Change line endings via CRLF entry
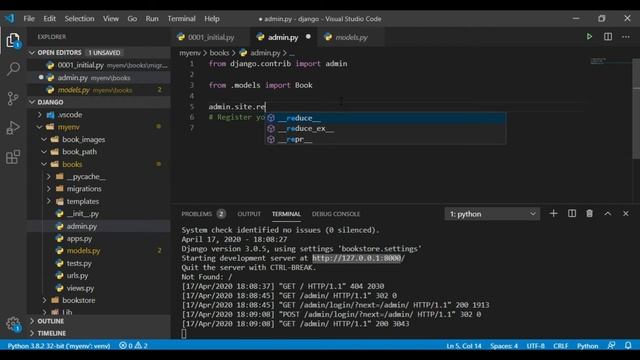640x360 pixels. [560, 346]
